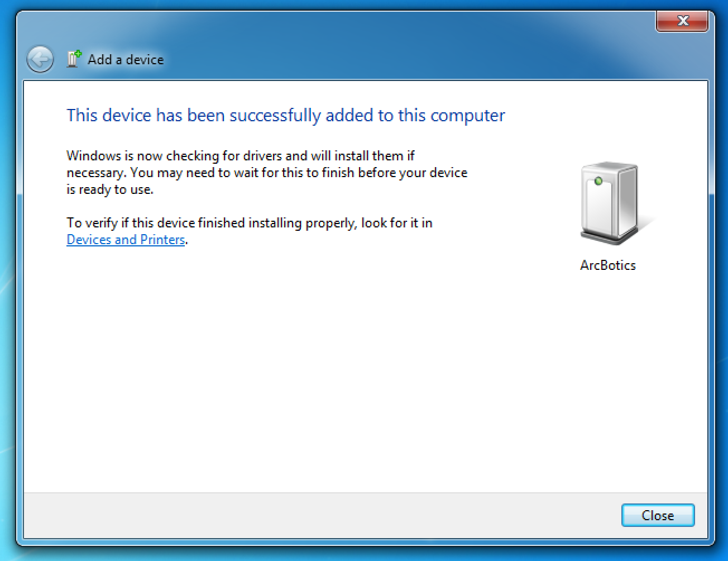Click the word 'successfully' in the heading
Viewport: 728px width, 561px height.
(x=275, y=115)
